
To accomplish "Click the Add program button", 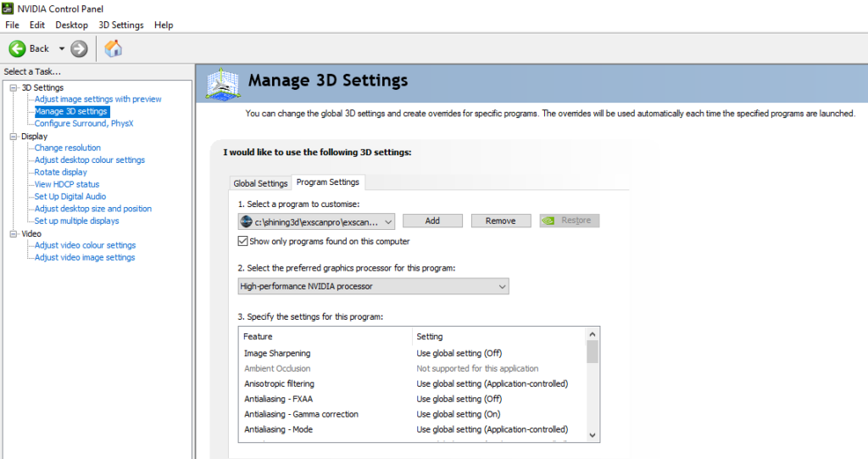I will (x=432, y=221).
